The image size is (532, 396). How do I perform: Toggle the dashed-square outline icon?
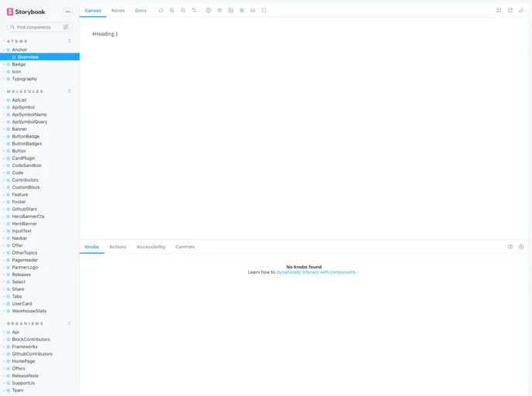pyautogui.click(x=264, y=11)
